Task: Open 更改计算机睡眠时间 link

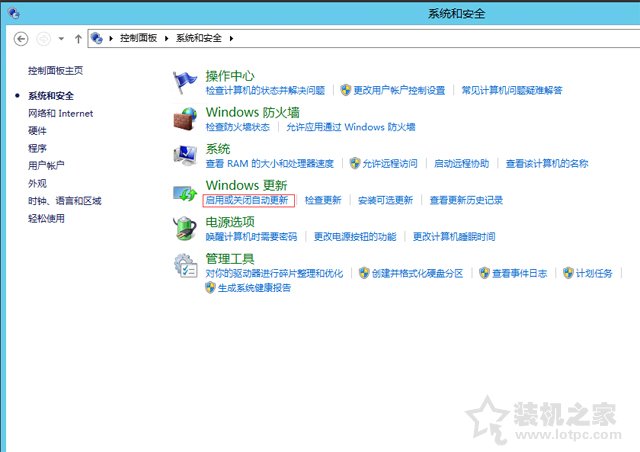Action: pyautogui.click(x=454, y=236)
